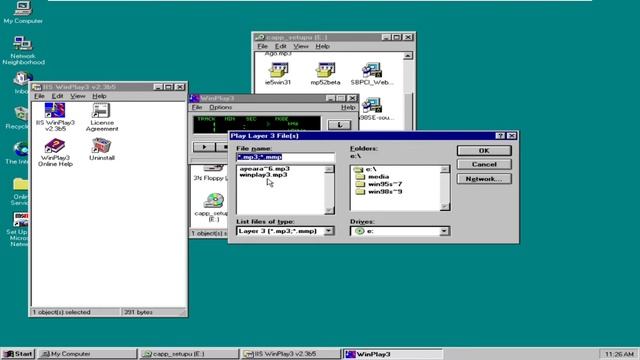Select the win95s~7 folder in Folders list
Screen dimensions: 640x360
coord(378,184)
